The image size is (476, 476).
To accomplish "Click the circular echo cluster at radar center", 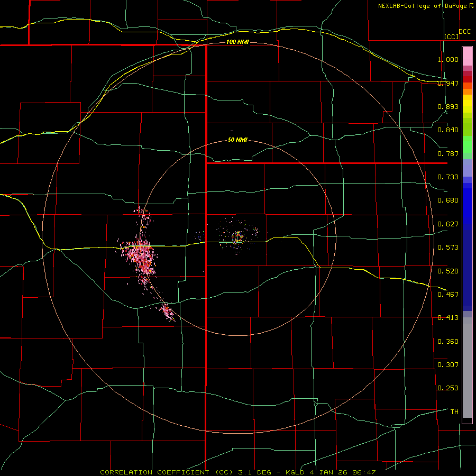I will pos(238,236).
